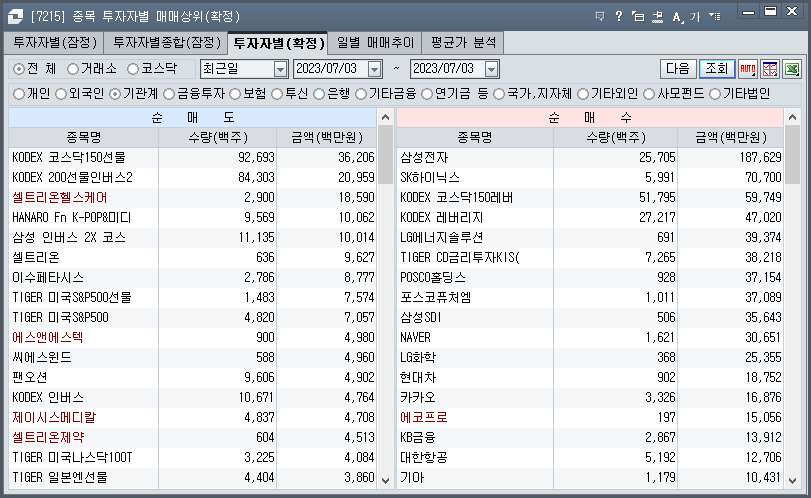Sort net-buy table by 금액(백만원) header
The width and height of the screenshot is (811, 498).
[x=730, y=138]
